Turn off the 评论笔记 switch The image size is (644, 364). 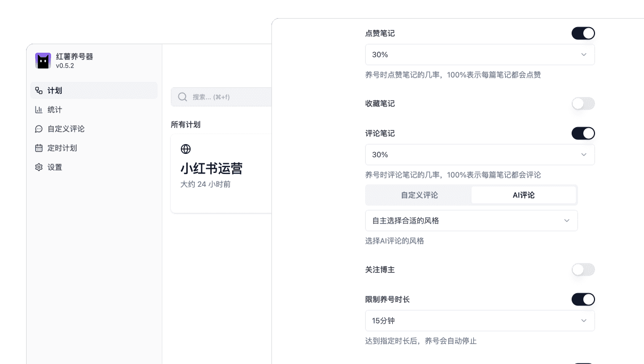click(583, 134)
